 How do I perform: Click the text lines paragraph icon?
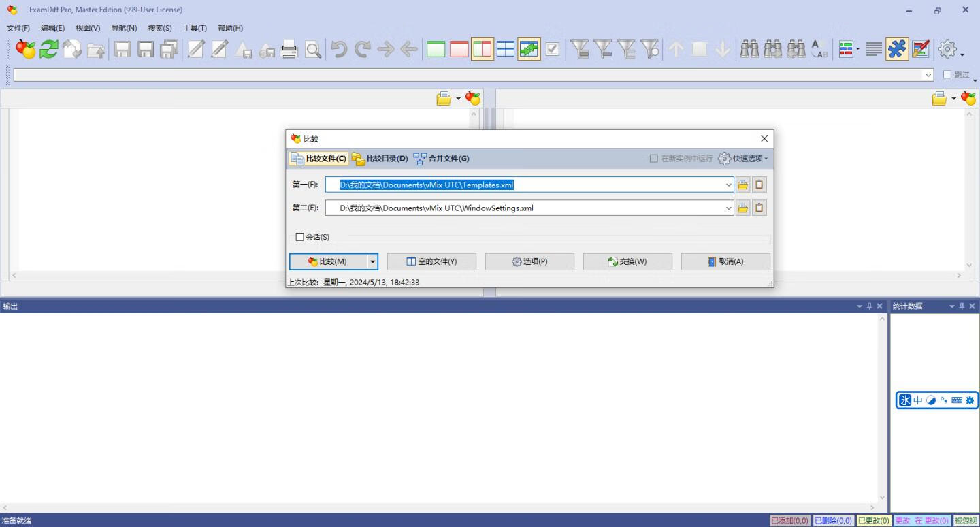point(874,49)
